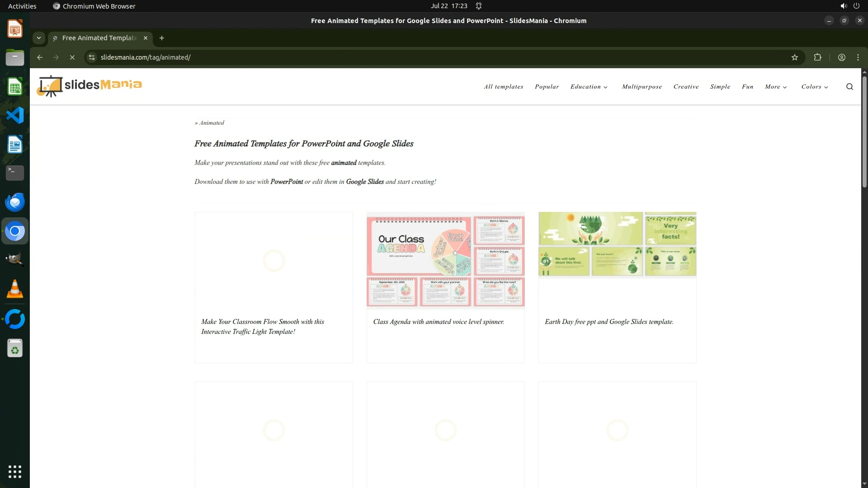Open the Chromium three-dot menu

point(858,57)
